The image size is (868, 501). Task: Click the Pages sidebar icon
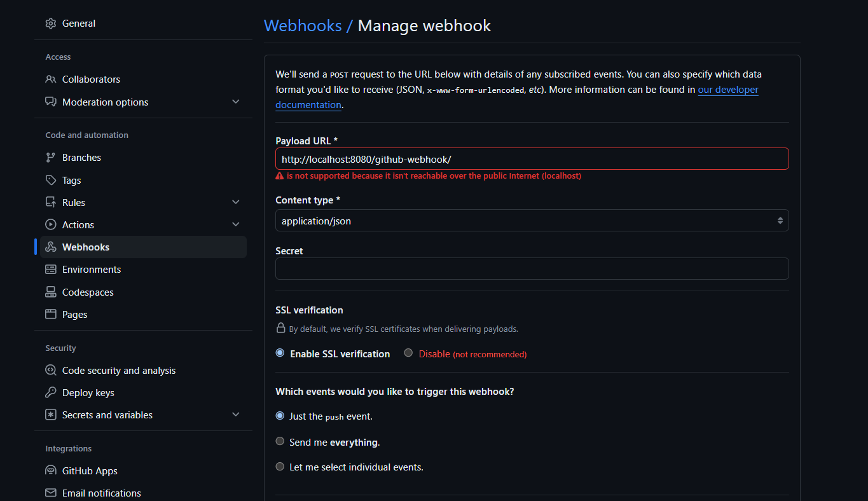pos(50,314)
